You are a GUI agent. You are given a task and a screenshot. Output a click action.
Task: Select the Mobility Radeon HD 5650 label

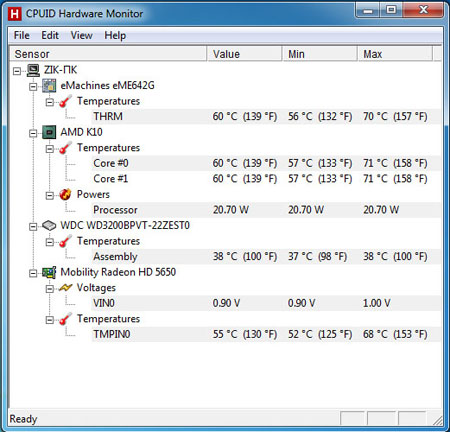[x=118, y=272]
